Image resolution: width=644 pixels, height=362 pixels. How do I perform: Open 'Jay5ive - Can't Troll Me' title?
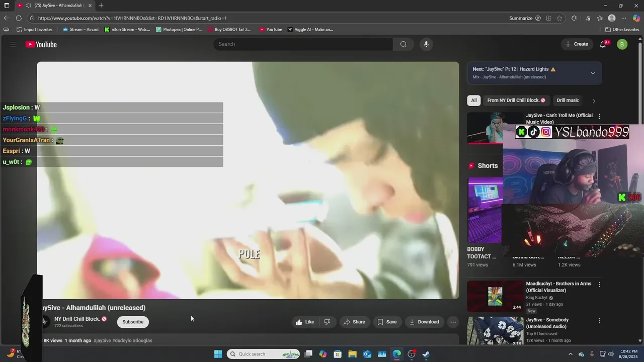(x=559, y=119)
